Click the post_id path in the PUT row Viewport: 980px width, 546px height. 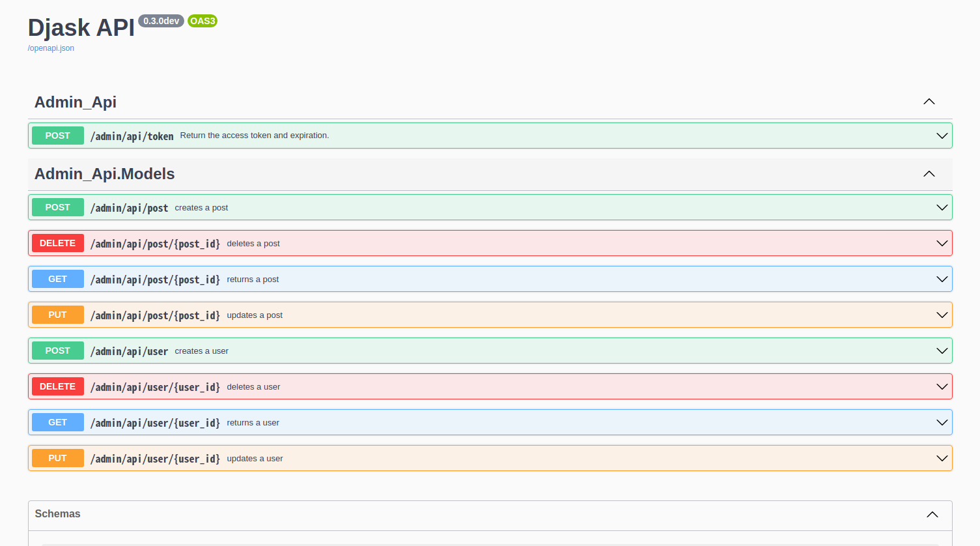coord(156,315)
